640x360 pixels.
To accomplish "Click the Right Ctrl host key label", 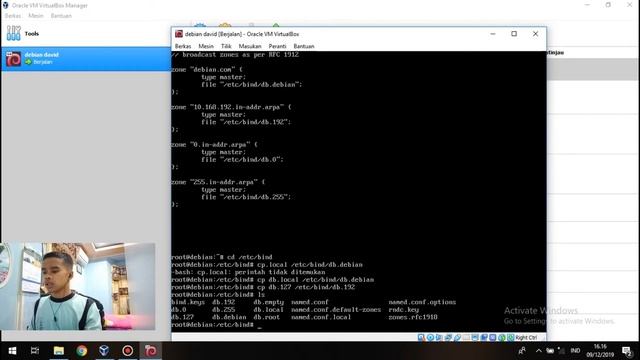I will pyautogui.click(x=526, y=338).
